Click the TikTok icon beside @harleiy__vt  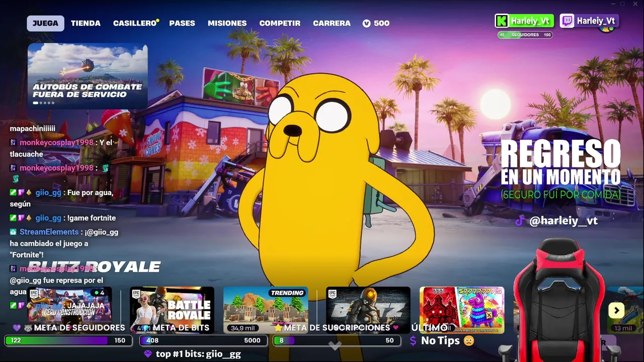[x=520, y=220]
